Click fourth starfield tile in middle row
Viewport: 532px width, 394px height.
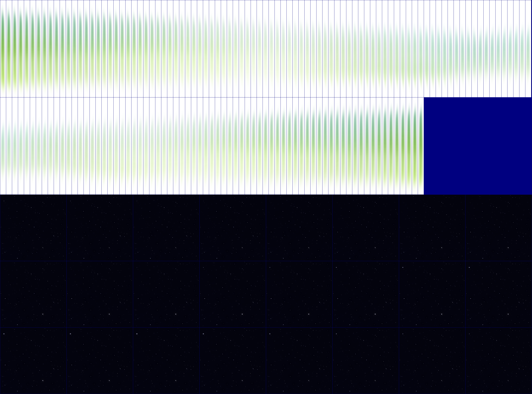coord(233,294)
